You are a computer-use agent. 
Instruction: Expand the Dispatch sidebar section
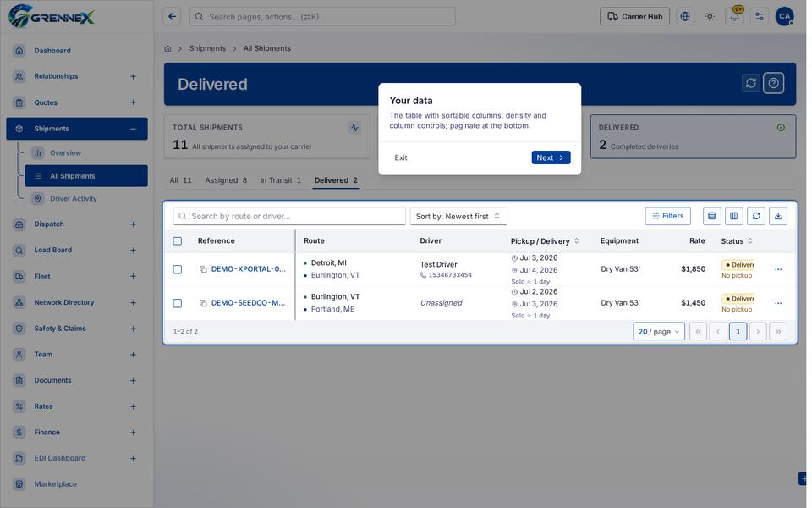pos(133,224)
